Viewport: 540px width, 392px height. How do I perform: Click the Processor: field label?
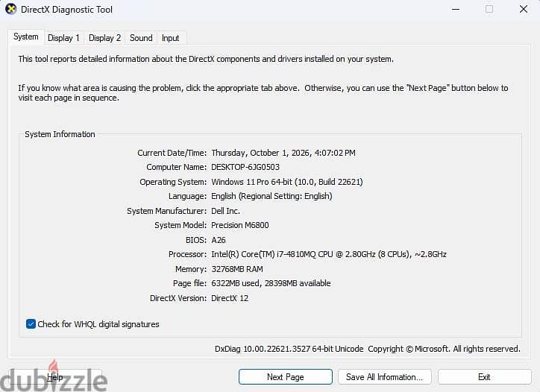pos(187,254)
